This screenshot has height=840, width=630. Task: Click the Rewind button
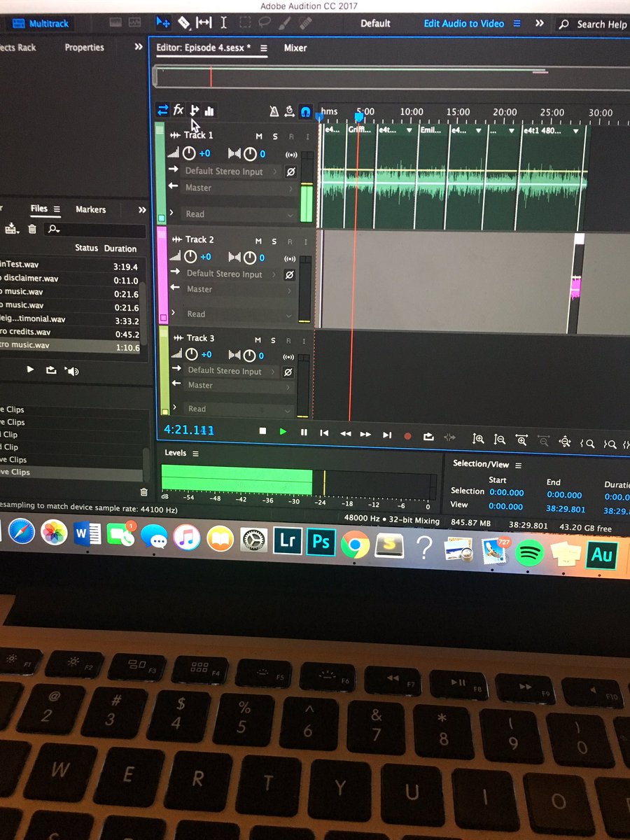[x=345, y=434]
